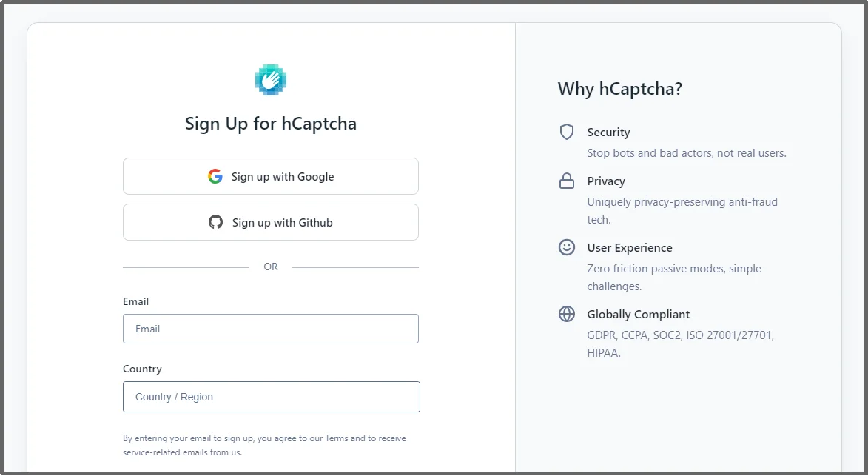Click the smiley icon next to User Experience
The width and height of the screenshot is (868, 476).
pos(566,247)
